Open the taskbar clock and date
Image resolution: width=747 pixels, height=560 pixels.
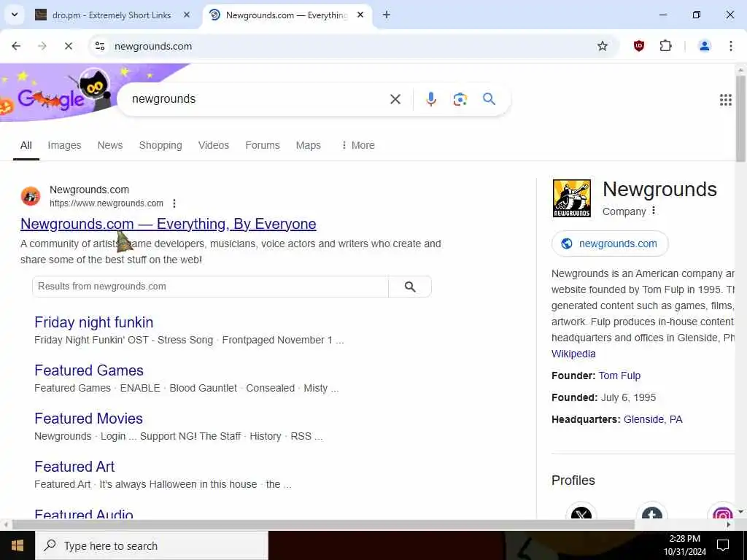pos(684,545)
